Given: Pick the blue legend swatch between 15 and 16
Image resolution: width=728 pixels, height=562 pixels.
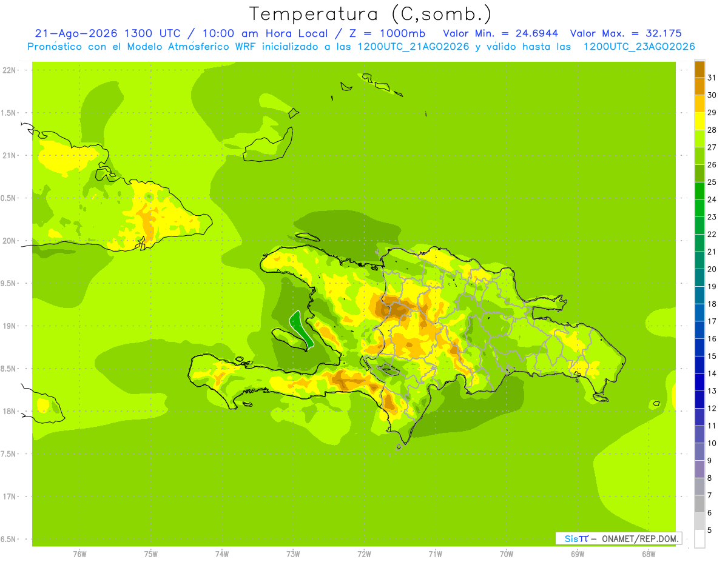Looking at the screenshot, I should 699,347.
